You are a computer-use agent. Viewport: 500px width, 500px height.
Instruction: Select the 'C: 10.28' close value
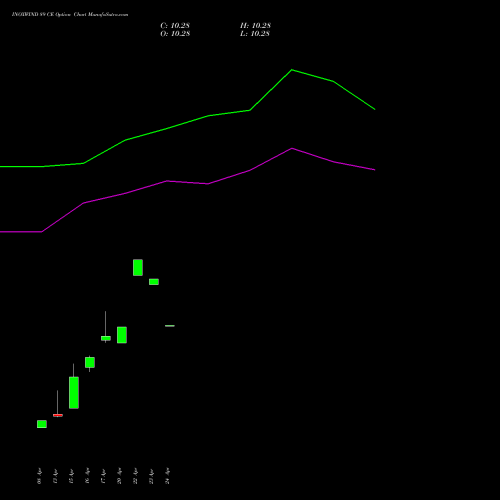tap(175, 26)
